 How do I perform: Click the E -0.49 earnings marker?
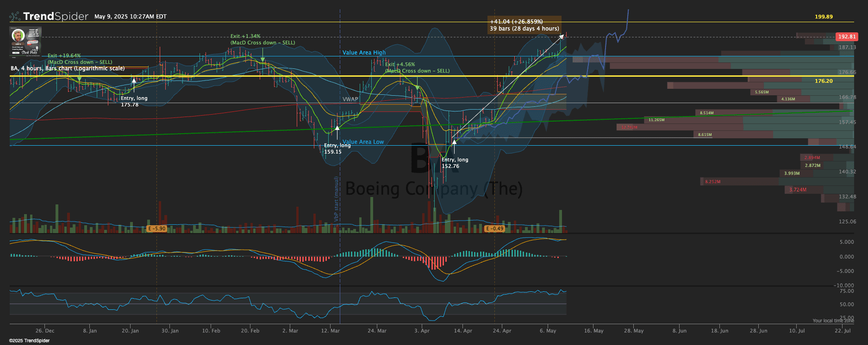[x=494, y=228]
